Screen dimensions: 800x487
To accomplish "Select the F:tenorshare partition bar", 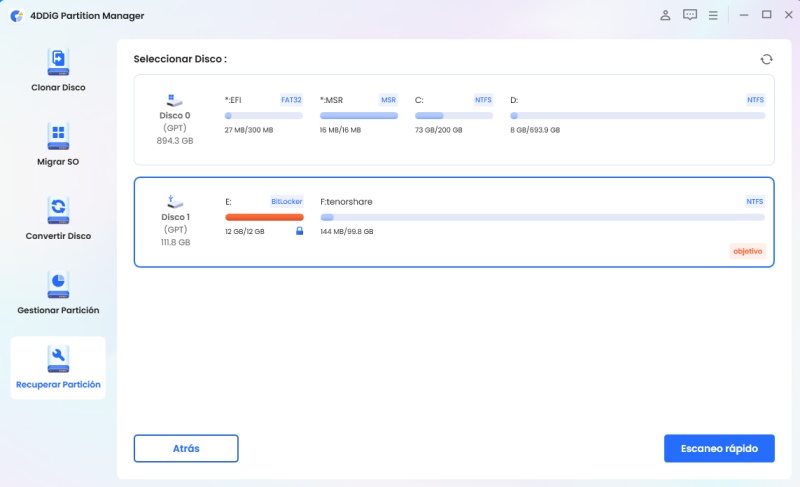I will coord(541,217).
